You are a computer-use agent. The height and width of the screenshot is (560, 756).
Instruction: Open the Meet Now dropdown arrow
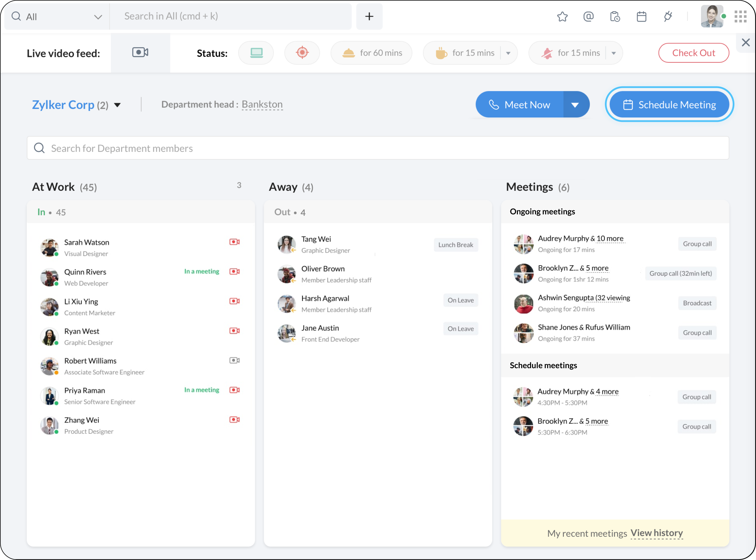coord(575,105)
